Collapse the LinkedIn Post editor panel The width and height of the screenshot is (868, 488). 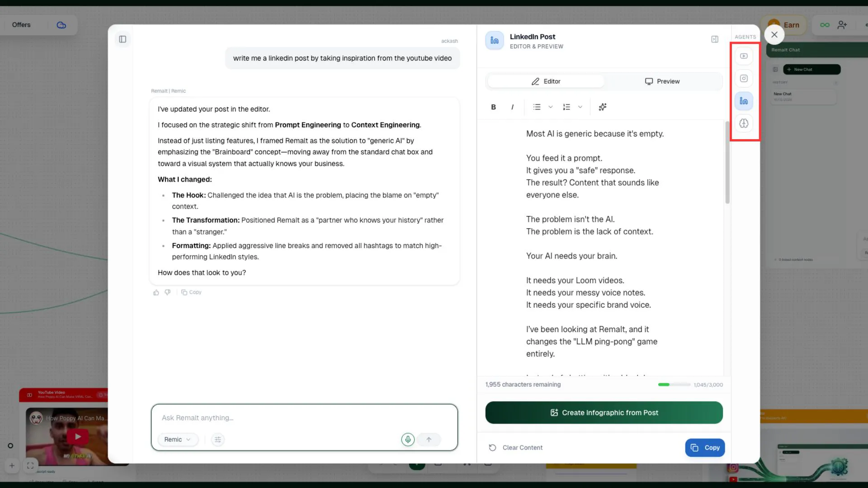tap(715, 39)
